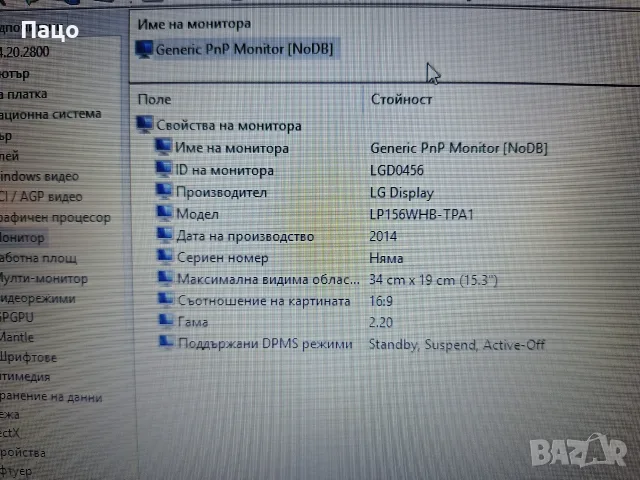Select the Име на монитора field label
Viewport: 640px width, 480px height.
[x=232, y=148]
